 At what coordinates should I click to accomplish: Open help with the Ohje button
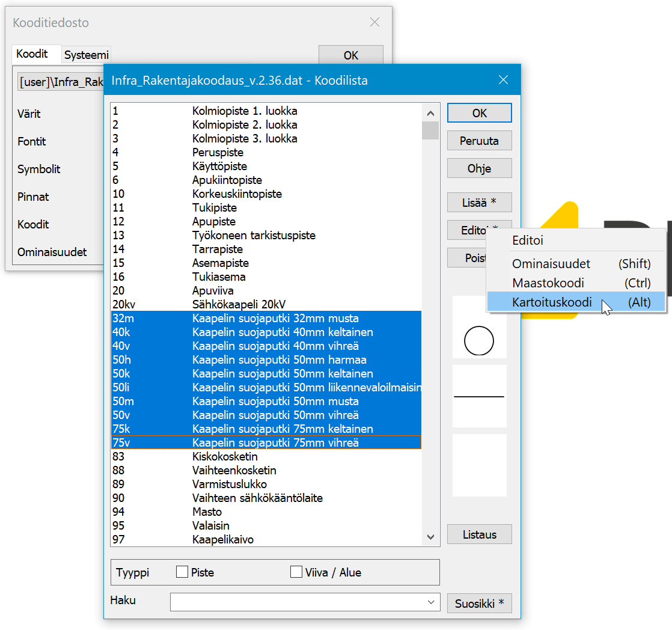point(479,168)
